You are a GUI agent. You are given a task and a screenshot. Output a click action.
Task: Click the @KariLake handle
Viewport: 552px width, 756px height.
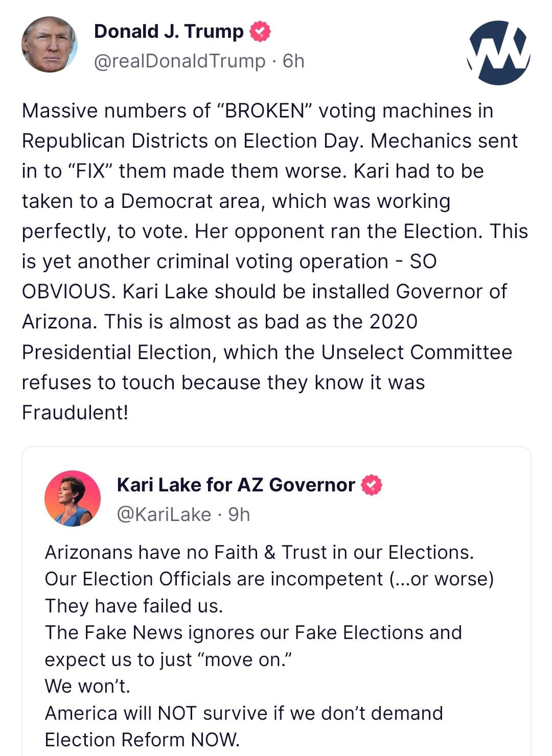(164, 514)
